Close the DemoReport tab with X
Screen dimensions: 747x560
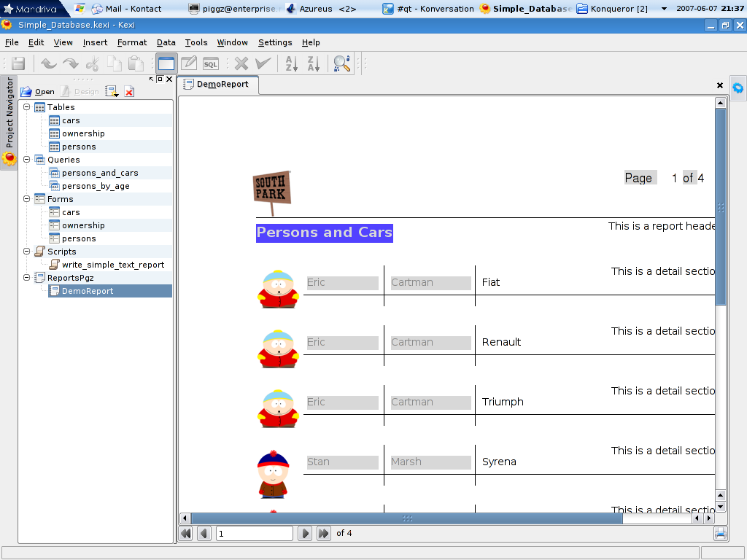coord(720,85)
